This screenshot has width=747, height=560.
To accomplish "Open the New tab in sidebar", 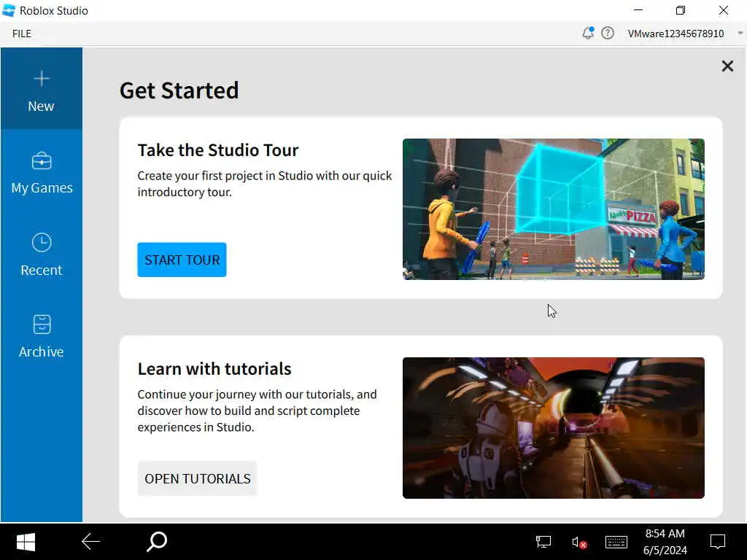I will (42, 89).
